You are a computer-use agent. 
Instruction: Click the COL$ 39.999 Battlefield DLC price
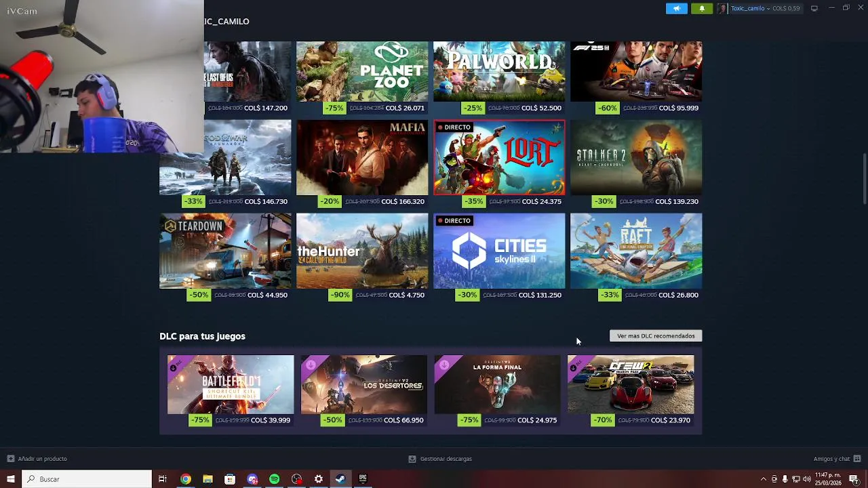pos(271,420)
